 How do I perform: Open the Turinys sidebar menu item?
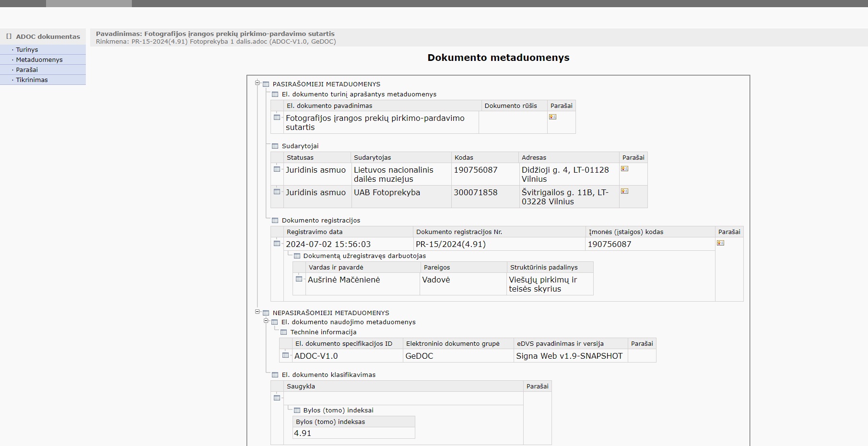(x=27, y=49)
